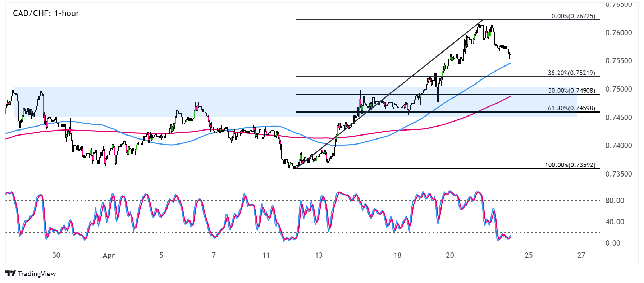Click the TradingView brand text
The image size is (644, 283).
(x=37, y=274)
